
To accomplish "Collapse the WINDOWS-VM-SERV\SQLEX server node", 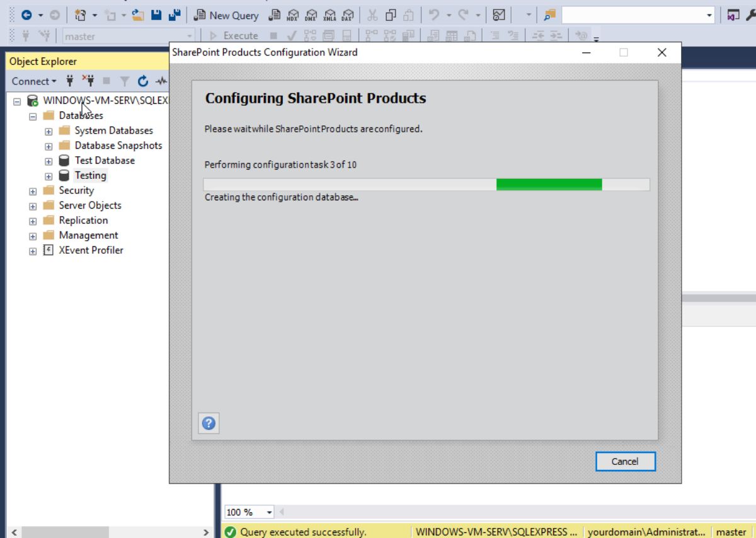I will [x=17, y=101].
